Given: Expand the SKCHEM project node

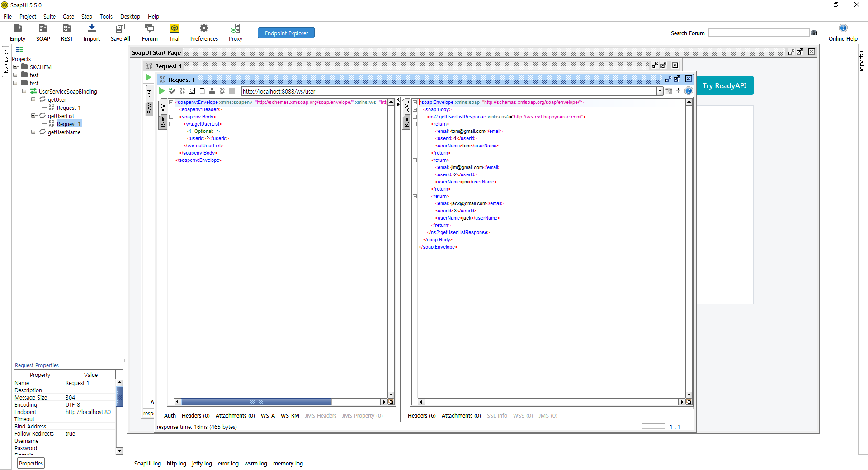Looking at the screenshot, I should (15, 67).
